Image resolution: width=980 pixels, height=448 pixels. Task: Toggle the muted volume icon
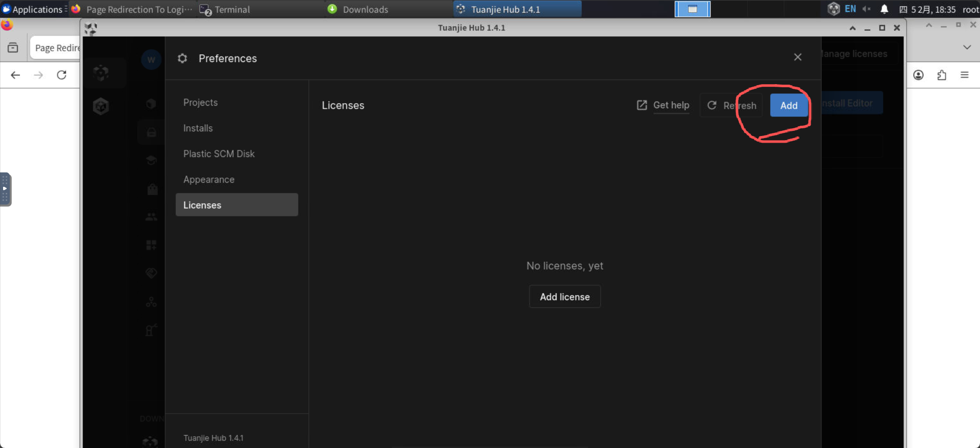click(867, 9)
